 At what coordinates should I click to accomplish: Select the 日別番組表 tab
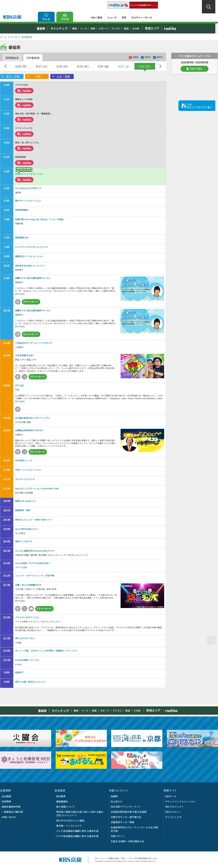[33, 58]
